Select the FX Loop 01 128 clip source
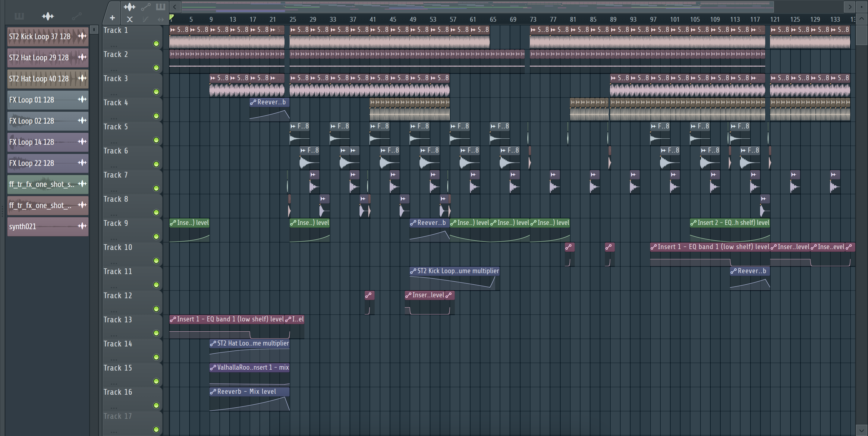This screenshot has width=868, height=436. click(48, 100)
